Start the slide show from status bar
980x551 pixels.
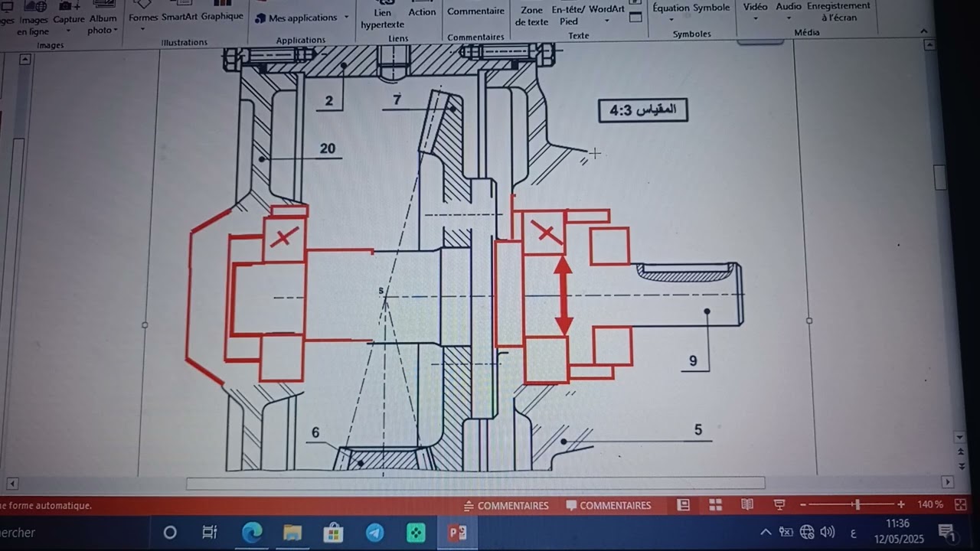point(779,505)
